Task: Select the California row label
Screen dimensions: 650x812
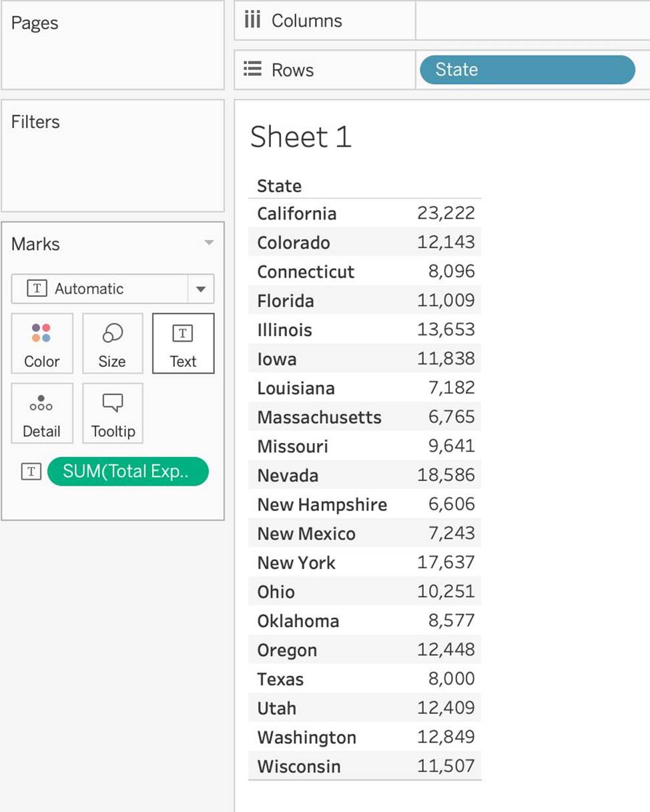Action: (296, 214)
